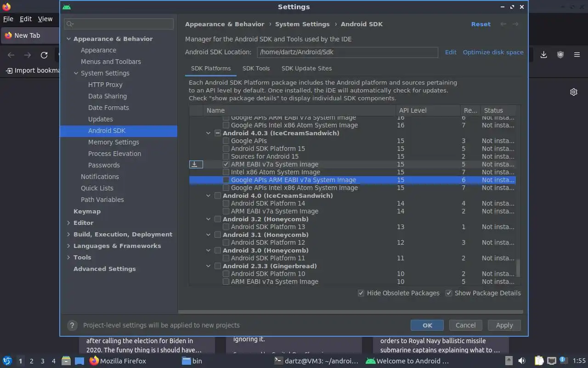This screenshot has height=368, width=588.
Task: Collapse the Android 4.0.3 (IceCreamSandwich) group
Action: click(x=209, y=133)
